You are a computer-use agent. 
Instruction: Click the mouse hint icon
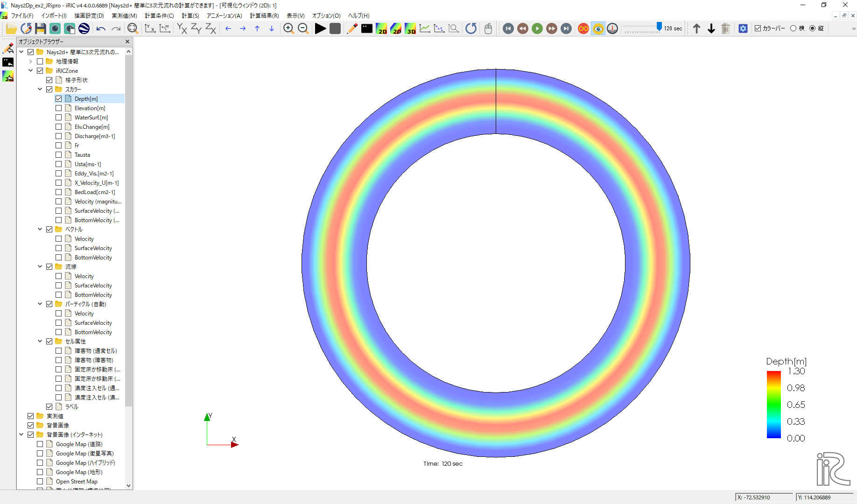point(488,28)
